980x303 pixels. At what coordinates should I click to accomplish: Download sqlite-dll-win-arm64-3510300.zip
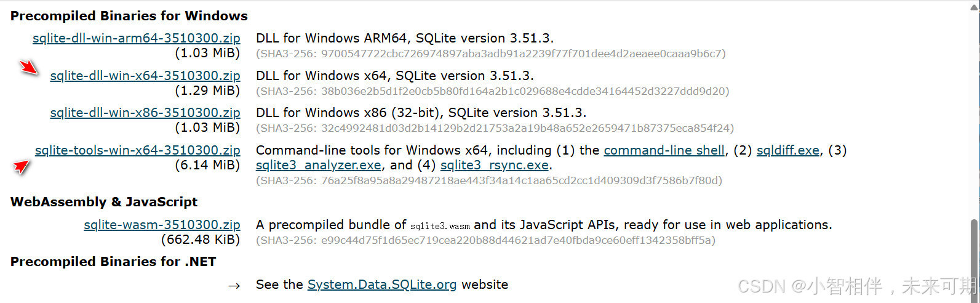(x=137, y=38)
